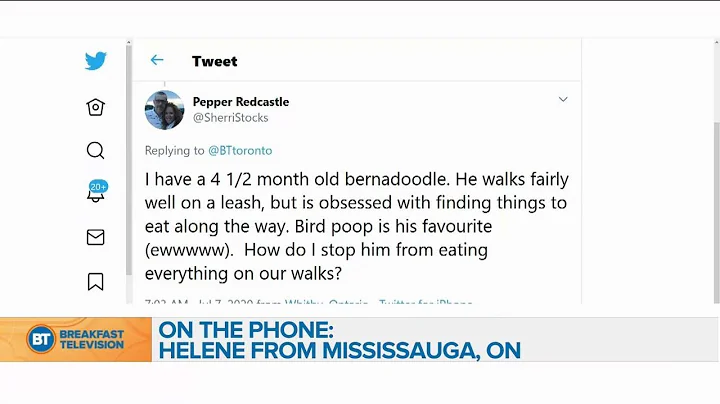Open the @BTtoronto mention link
The image size is (720, 404).
239,151
